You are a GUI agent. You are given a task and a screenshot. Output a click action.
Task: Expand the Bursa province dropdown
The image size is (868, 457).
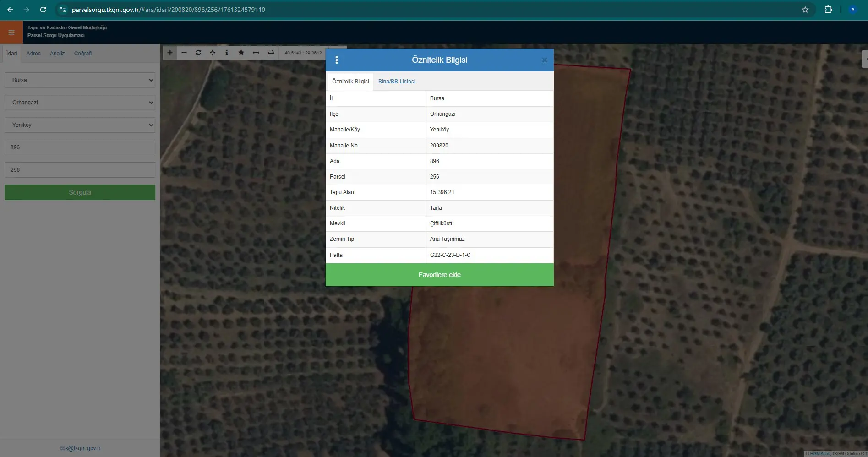click(80, 80)
